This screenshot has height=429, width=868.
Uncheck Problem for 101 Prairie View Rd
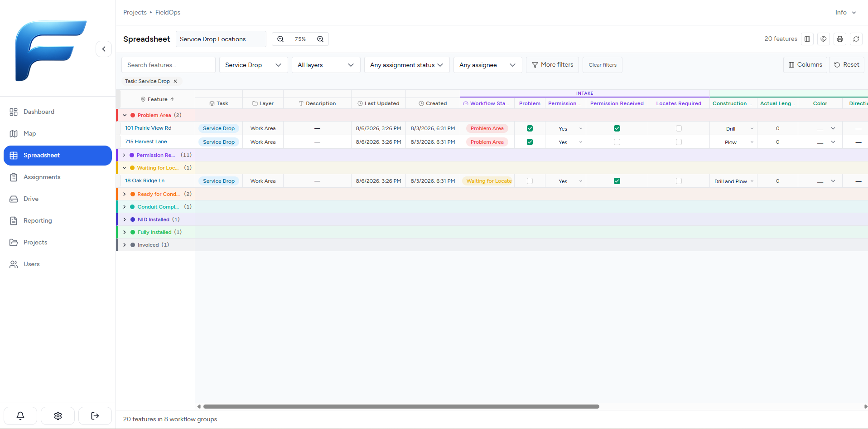coord(530,128)
